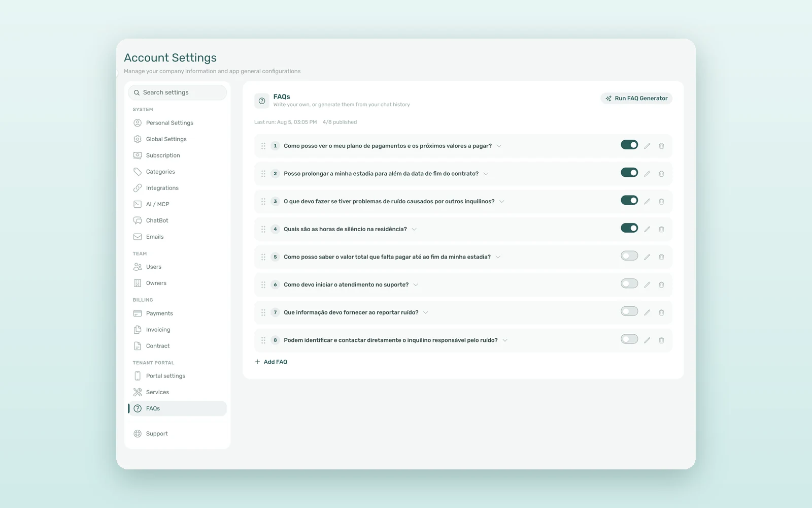Enable the toggle for FAQ 5
This screenshot has height=508, width=812.
click(x=629, y=256)
